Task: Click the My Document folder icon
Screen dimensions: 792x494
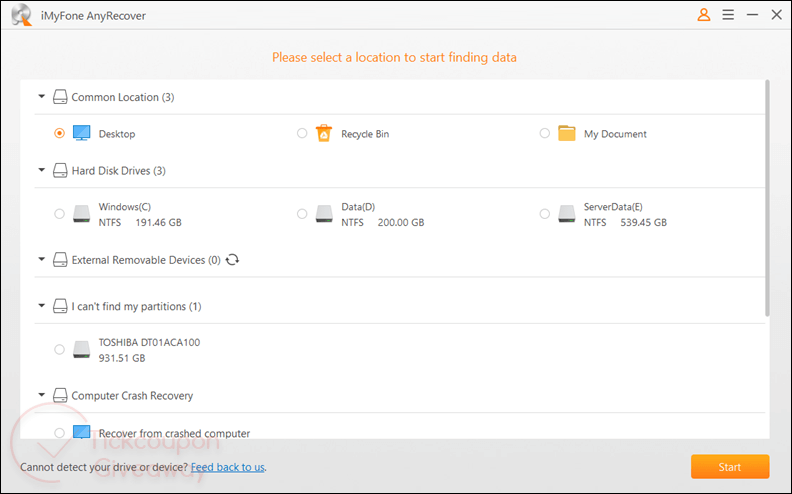Action: click(567, 133)
